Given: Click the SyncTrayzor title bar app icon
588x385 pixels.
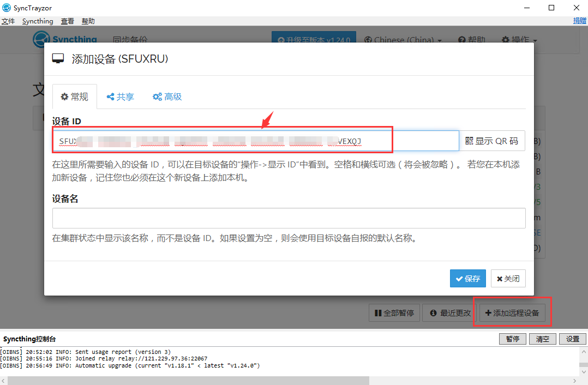Looking at the screenshot, I should [x=7, y=8].
